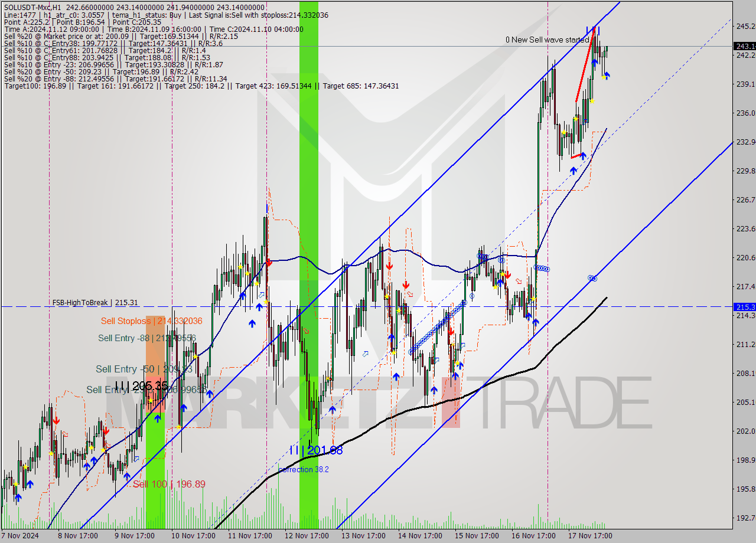Select the 'Target100: 196.89' targets line
The image size is (756, 543).
[201, 86]
